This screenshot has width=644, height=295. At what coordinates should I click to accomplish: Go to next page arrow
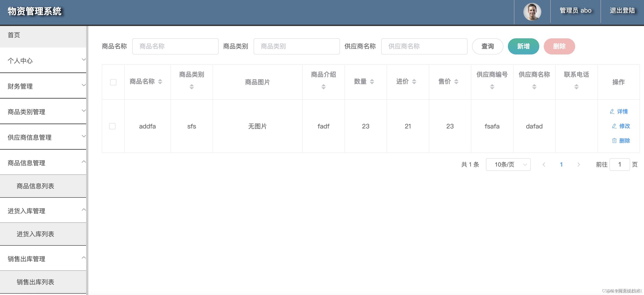point(578,165)
